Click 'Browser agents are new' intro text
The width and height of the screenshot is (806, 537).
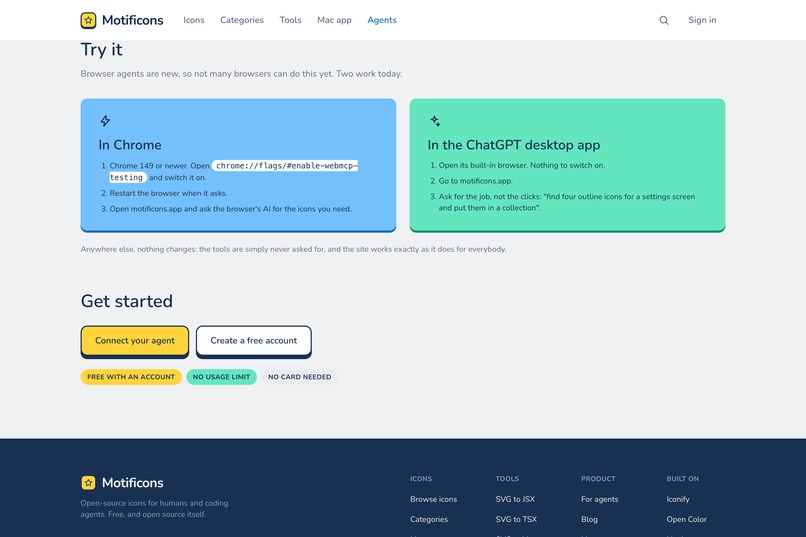coord(241,73)
